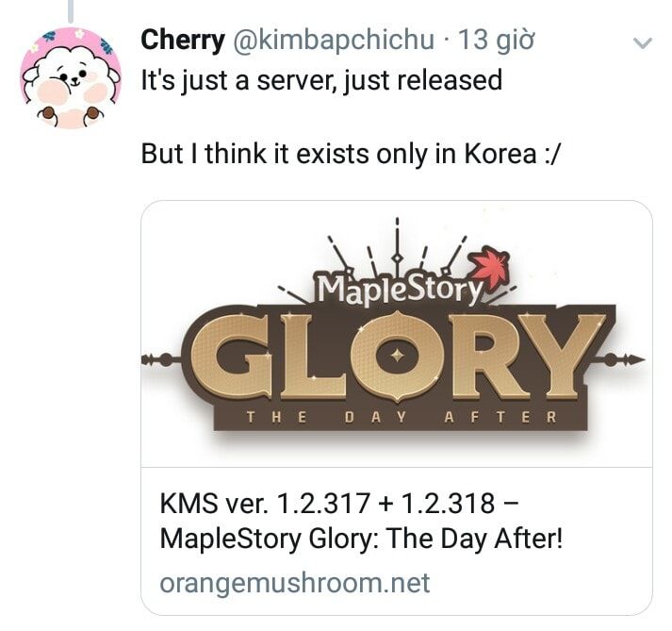Open the @kimbapchichu handle

coord(334,41)
